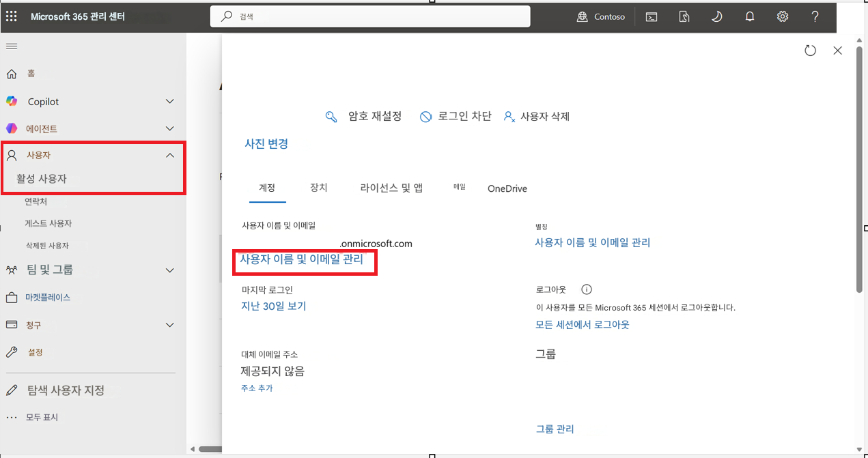Click the Contoso organization icon
The image size is (868, 458).
(x=583, y=17)
